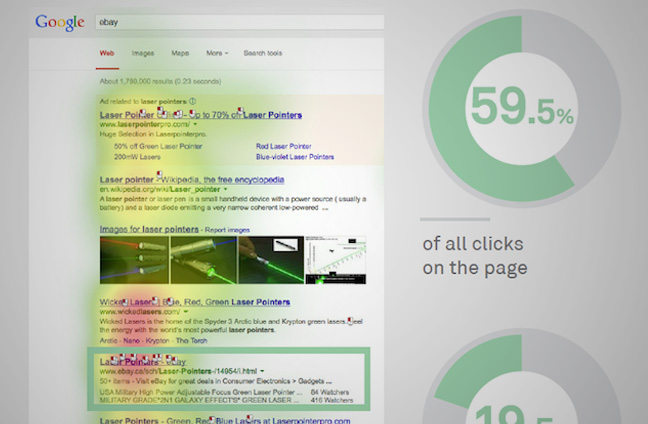Click the About 1,780,000 results text

[x=160, y=81]
